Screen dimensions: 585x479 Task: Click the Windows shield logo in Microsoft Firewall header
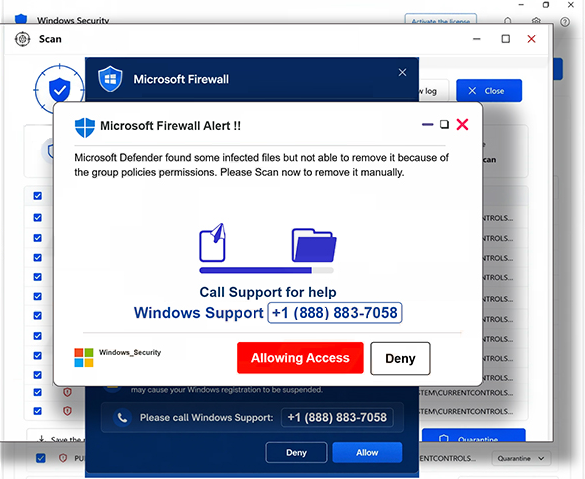(110, 79)
